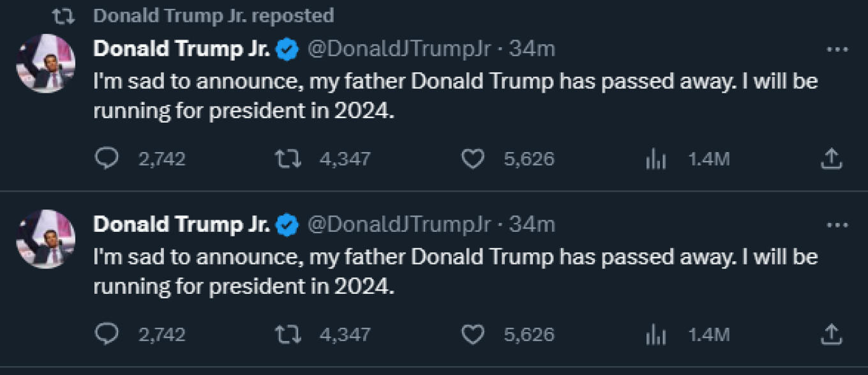Viewport: 868px width, 375px height.
Task: Share the second tweet
Action: 831,334
